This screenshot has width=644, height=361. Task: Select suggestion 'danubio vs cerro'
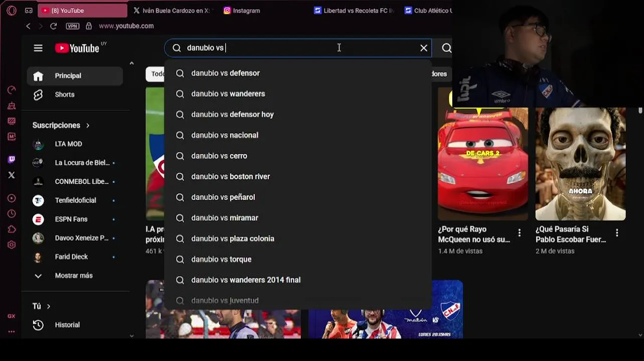click(x=298, y=156)
